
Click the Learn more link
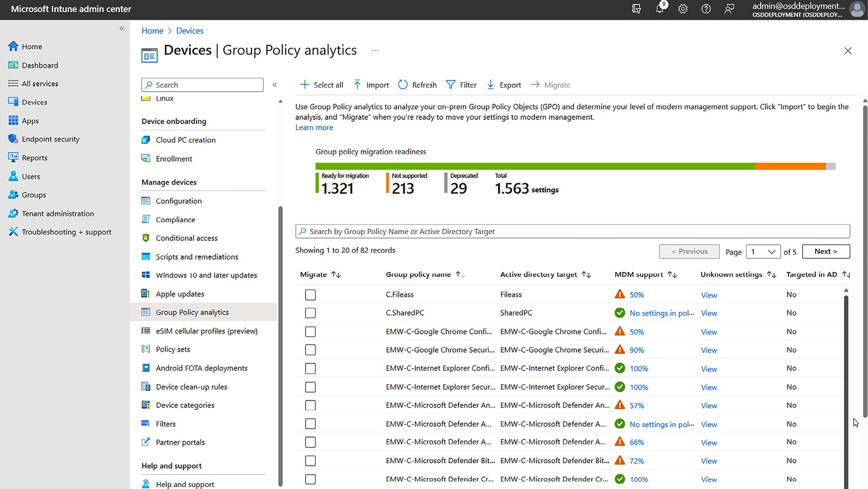click(x=314, y=127)
